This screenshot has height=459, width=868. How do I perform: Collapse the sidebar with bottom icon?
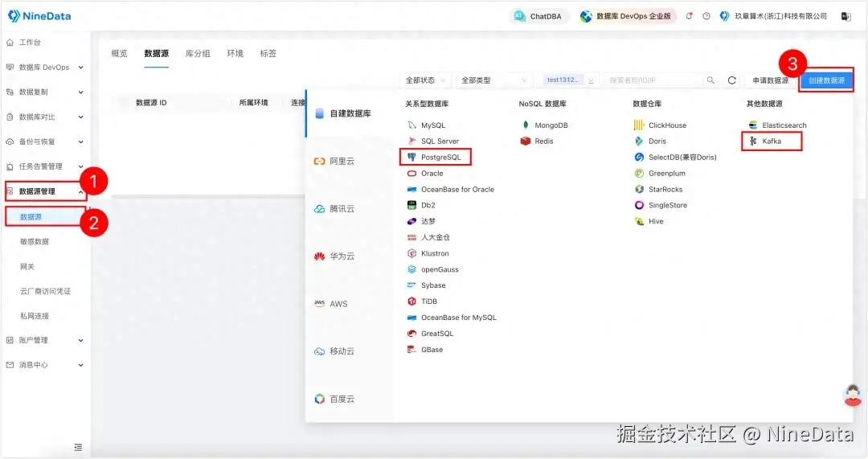(78, 447)
